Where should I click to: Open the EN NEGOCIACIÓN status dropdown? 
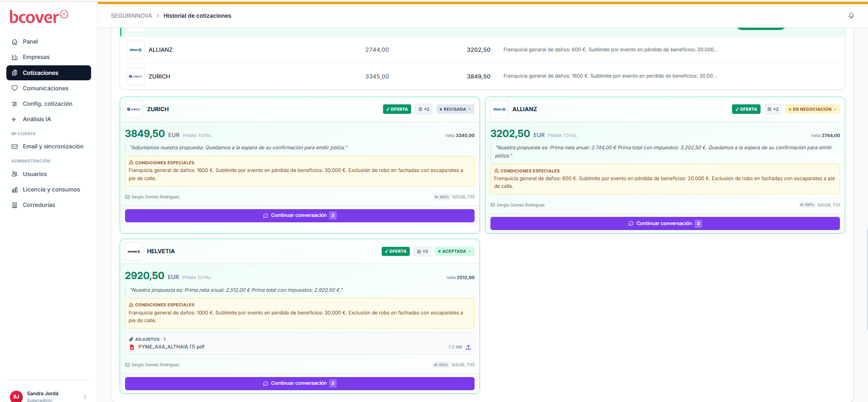tap(812, 109)
